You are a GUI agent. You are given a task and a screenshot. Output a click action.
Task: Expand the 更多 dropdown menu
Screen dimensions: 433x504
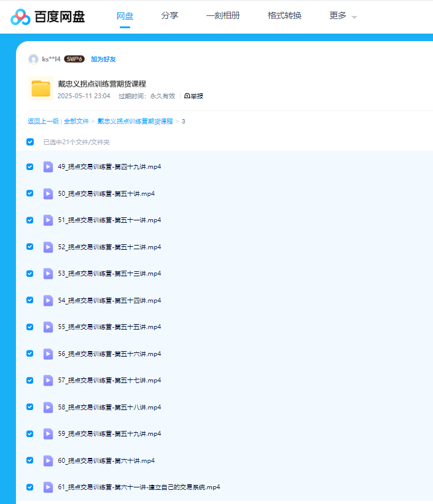343,16
